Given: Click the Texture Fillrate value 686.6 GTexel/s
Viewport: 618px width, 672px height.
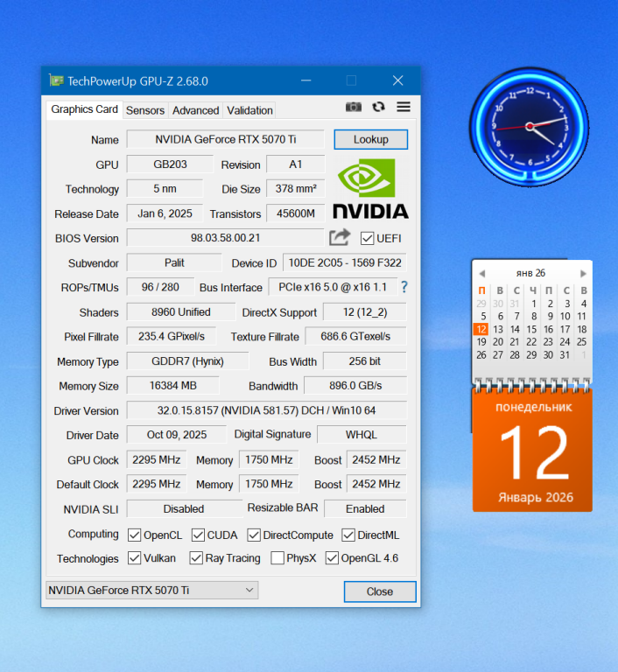Looking at the screenshot, I should tap(355, 336).
